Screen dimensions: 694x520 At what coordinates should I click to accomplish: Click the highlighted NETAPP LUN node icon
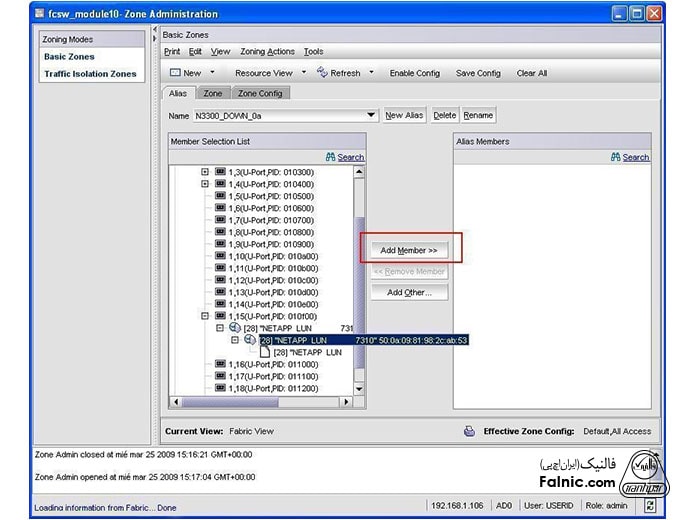pos(249,340)
